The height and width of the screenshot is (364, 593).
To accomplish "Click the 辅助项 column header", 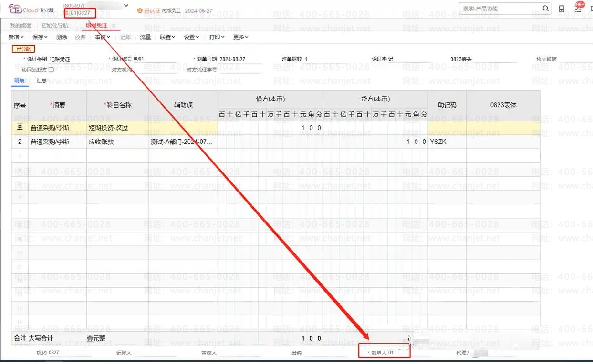I will [183, 105].
